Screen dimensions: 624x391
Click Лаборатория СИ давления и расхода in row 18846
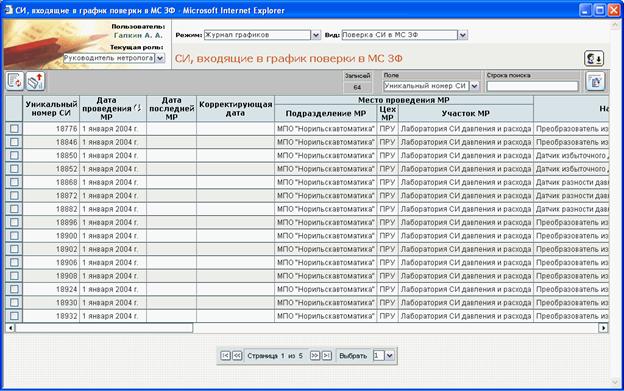pyautogui.click(x=466, y=142)
